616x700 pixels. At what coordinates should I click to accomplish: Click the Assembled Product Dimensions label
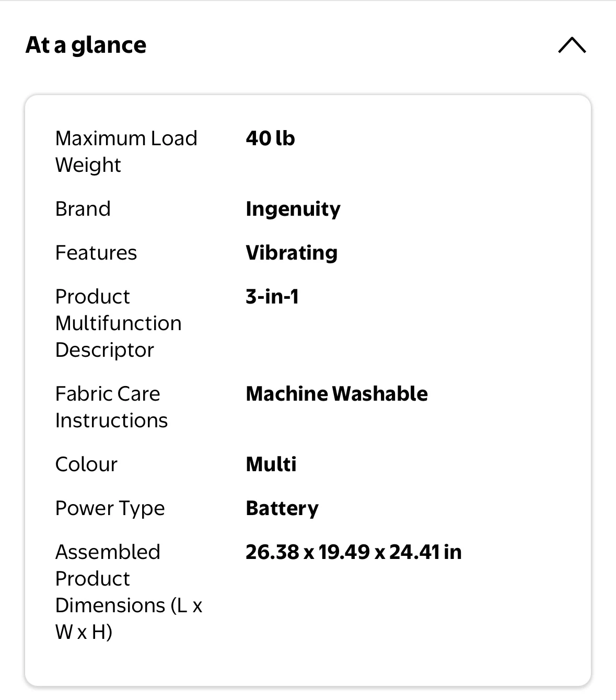coord(129,592)
